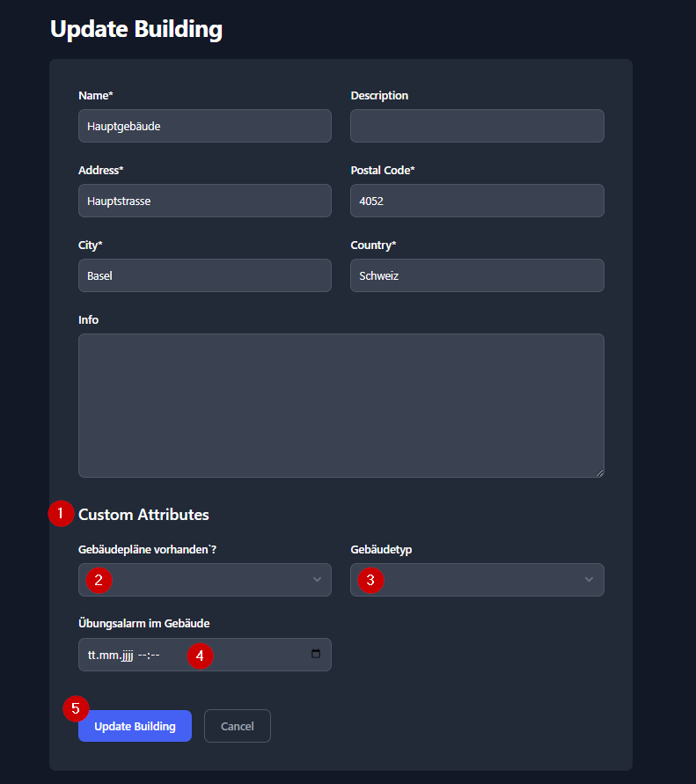Click the red marker number 1

pyautogui.click(x=61, y=514)
